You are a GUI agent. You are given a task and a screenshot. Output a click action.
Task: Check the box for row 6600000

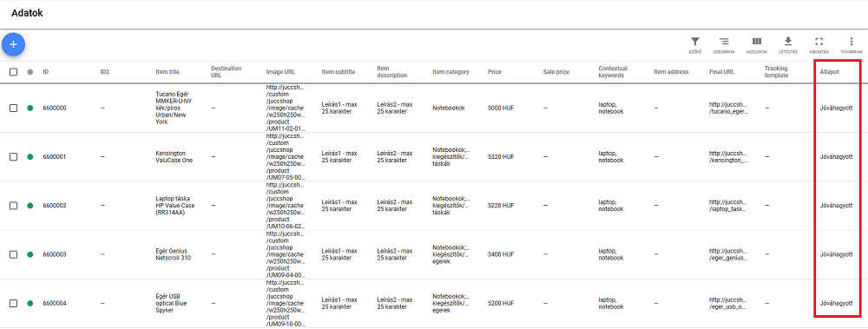[14, 108]
